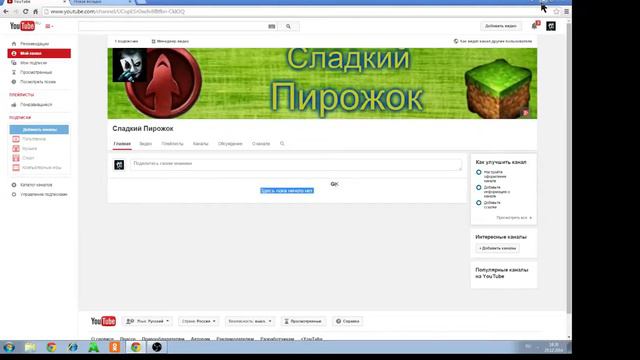Open the Страна: Россия country dropdown
This screenshot has height=360, width=640.
198,321
